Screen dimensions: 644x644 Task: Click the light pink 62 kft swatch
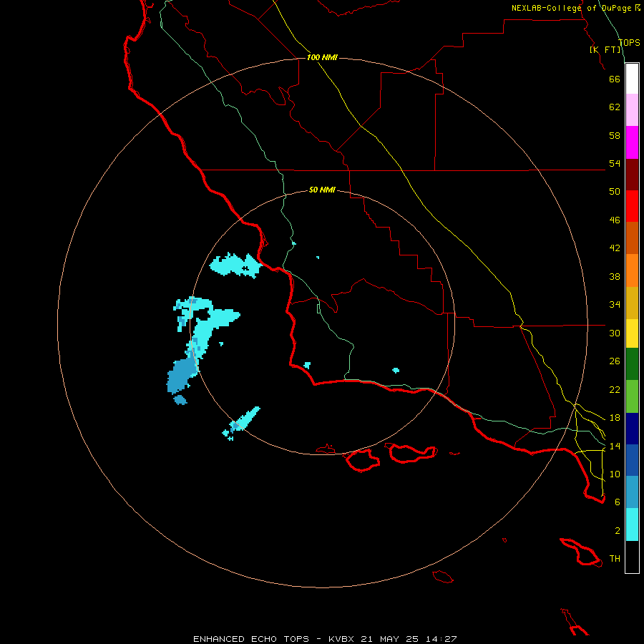pyautogui.click(x=632, y=109)
